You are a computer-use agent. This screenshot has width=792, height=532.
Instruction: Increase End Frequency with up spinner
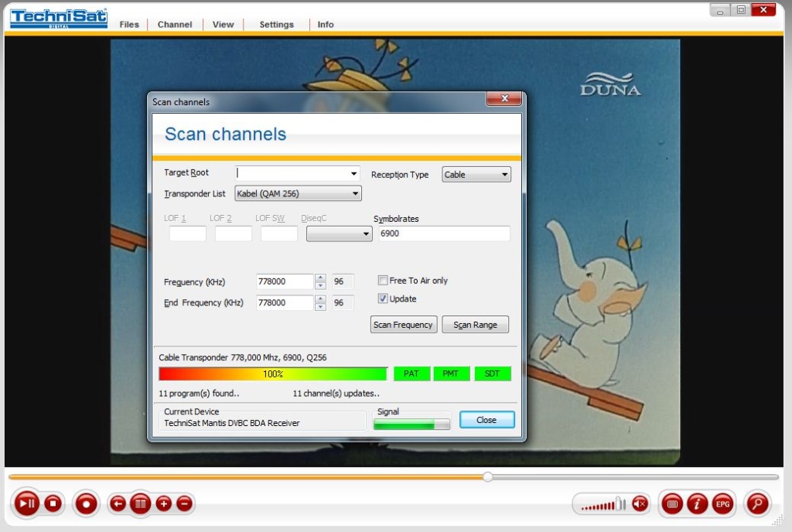click(x=320, y=298)
